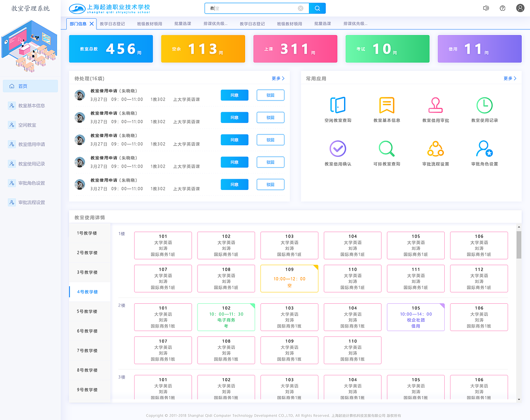Expand 更多 in the 常用应用 panel
Image resolution: width=530 pixels, height=420 pixels.
tap(509, 78)
